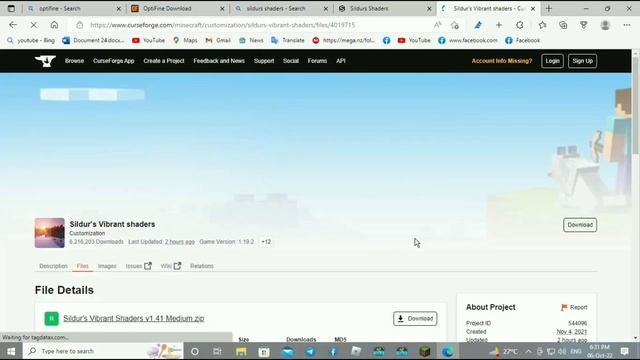Open Telegram from the taskbar

310,351
